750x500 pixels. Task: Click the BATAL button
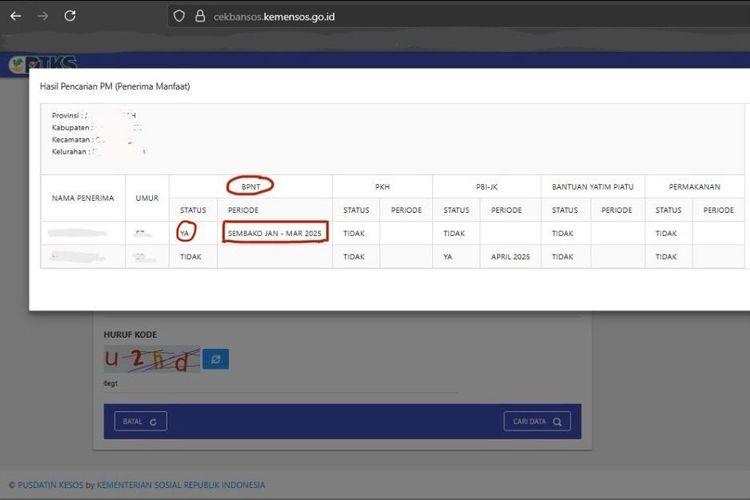coord(140,421)
